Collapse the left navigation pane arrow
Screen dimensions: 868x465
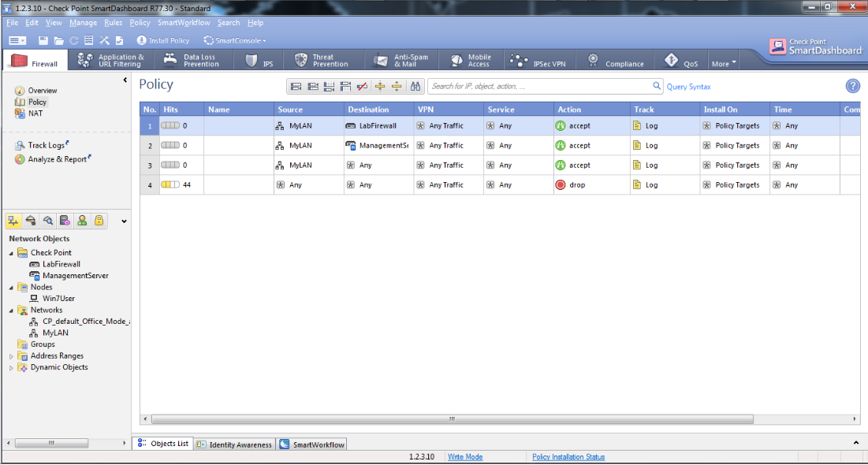tap(125, 81)
